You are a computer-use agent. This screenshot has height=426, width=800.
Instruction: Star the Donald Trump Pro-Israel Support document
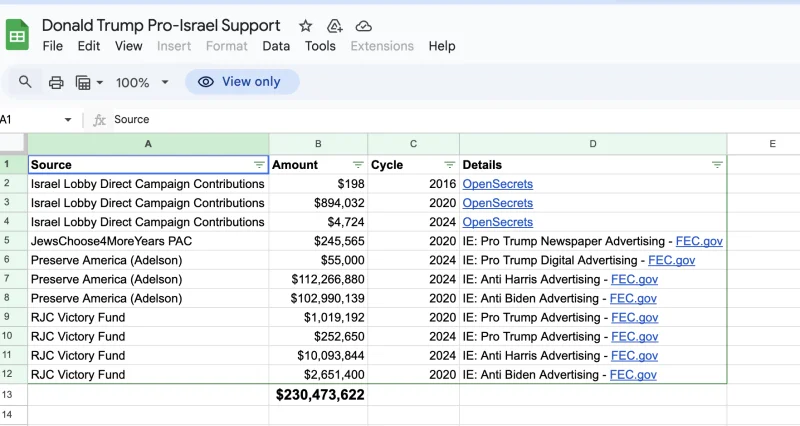(305, 26)
